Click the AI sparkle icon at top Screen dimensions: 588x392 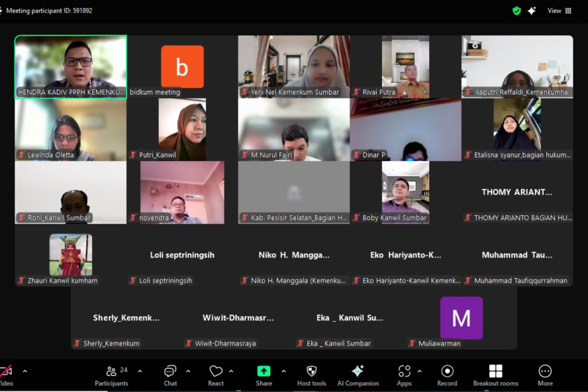pyautogui.click(x=532, y=11)
